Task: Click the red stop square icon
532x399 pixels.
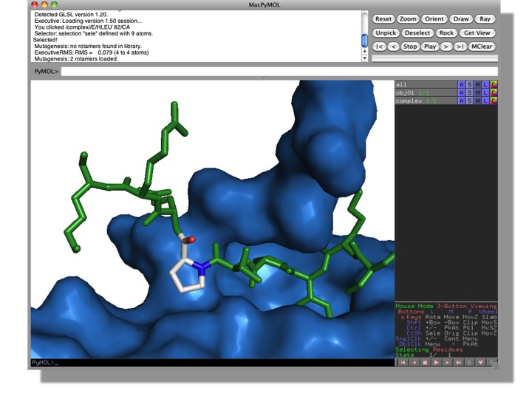Action: point(424,363)
